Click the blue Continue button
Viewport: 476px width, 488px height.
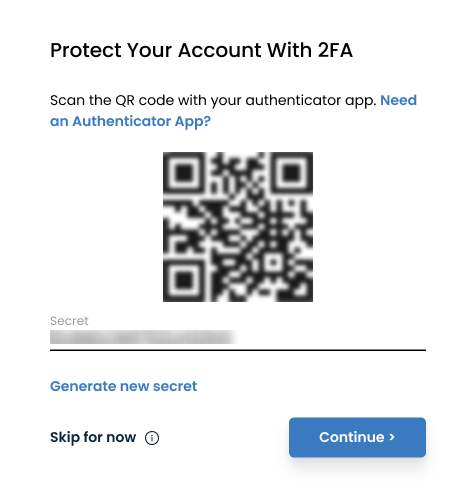click(x=357, y=437)
